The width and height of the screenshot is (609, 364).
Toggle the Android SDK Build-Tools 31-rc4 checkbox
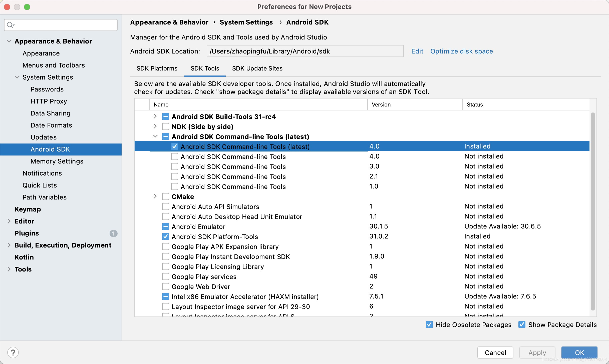point(166,117)
